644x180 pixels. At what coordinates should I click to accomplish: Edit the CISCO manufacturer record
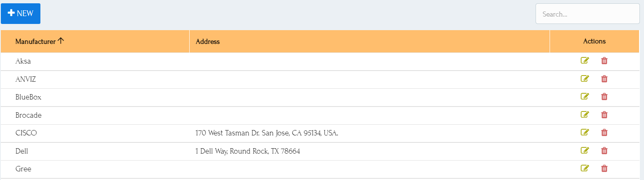coord(585,132)
